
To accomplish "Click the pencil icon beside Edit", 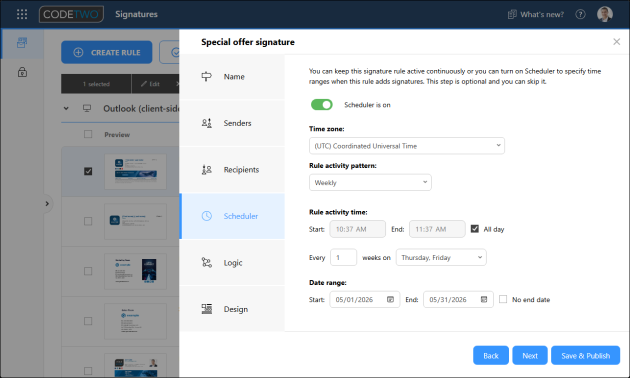I will (144, 84).
